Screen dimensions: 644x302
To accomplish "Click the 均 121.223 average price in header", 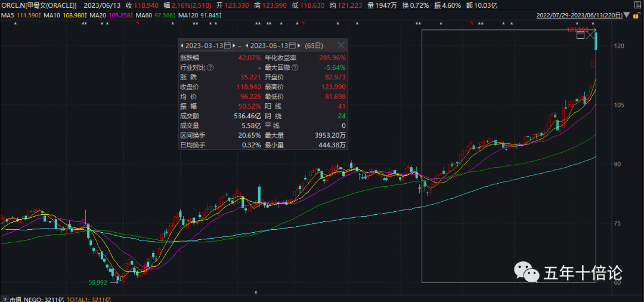I will coord(346,5).
